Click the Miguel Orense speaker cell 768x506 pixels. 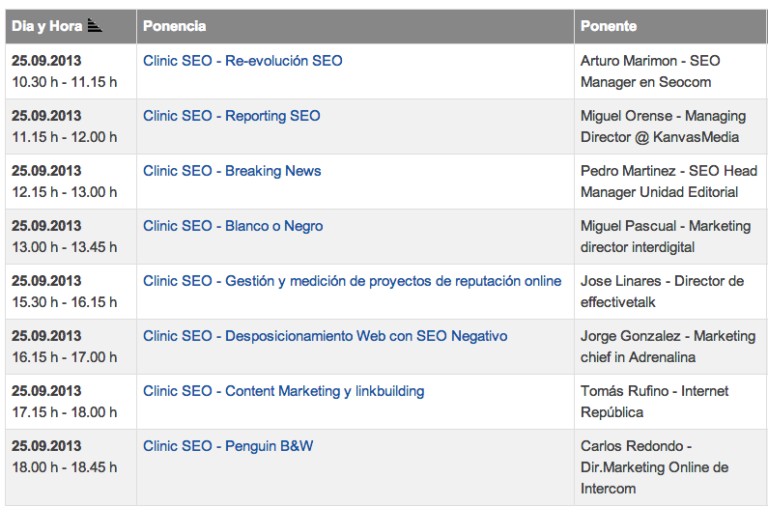coord(671,127)
